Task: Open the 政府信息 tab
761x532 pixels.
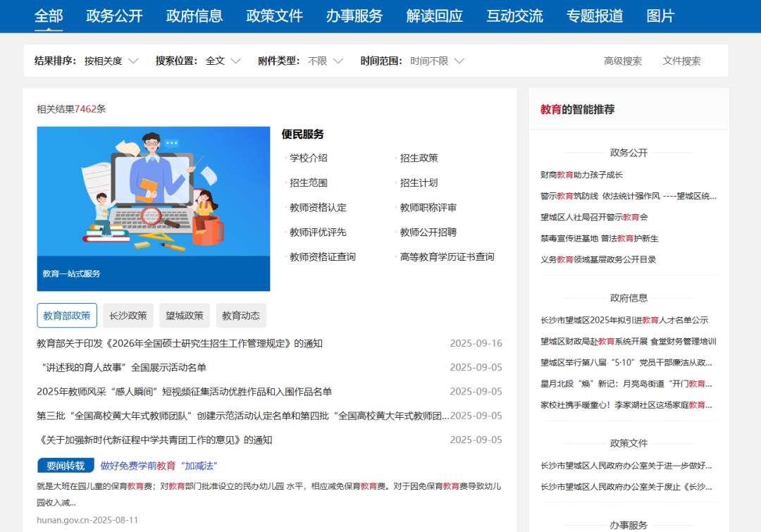Action: (194, 16)
